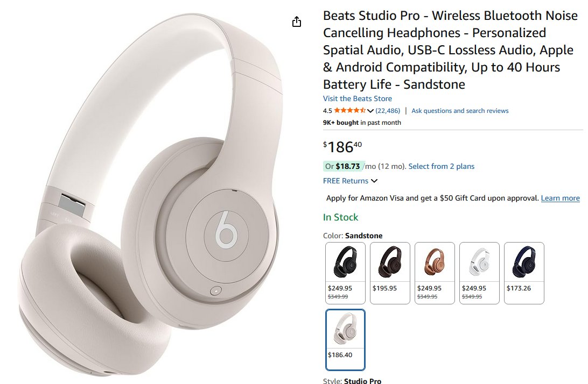588x384 pixels.
Task: Choose the deep brown $195.95 color option
Action: pos(390,273)
